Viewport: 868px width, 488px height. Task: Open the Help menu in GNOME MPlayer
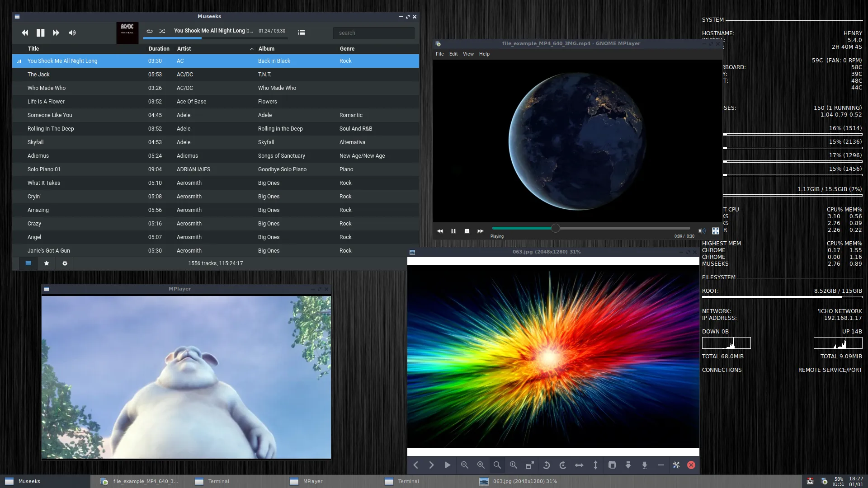(x=484, y=54)
